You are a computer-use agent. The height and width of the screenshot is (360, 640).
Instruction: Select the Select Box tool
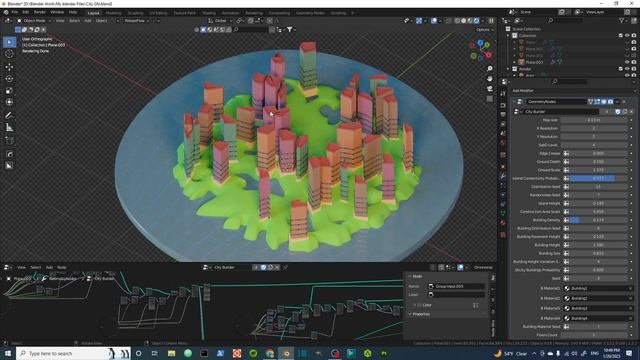click(9, 42)
